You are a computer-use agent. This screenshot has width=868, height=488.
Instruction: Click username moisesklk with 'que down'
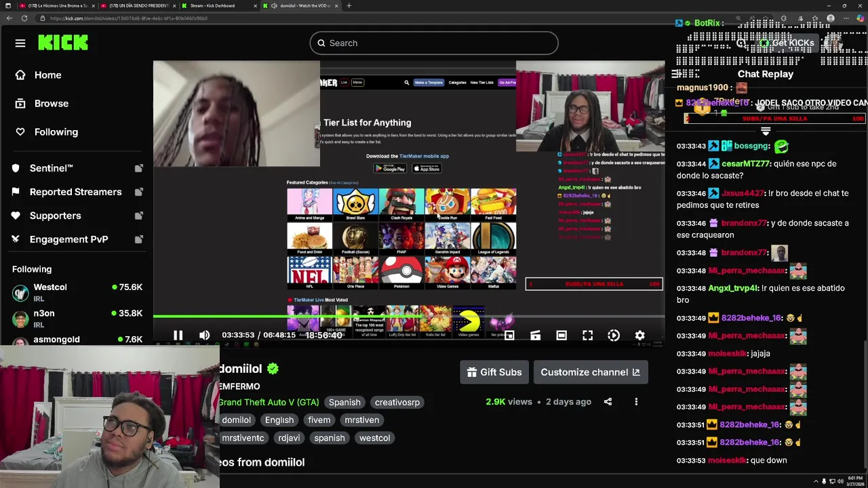point(726,460)
